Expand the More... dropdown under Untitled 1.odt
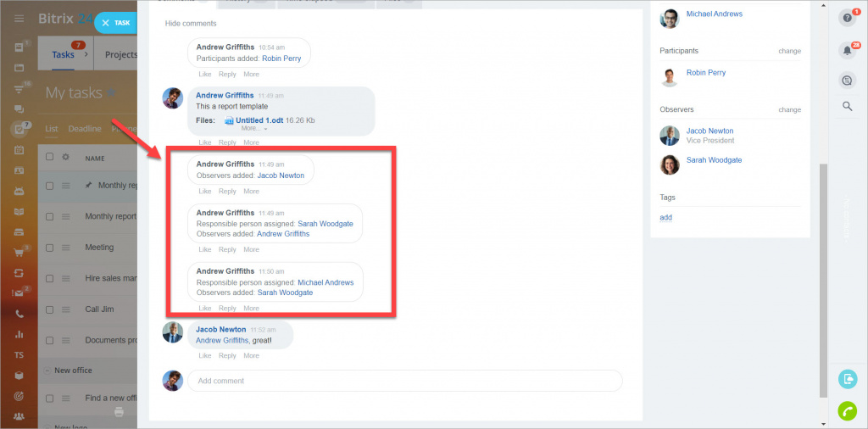 pos(254,128)
